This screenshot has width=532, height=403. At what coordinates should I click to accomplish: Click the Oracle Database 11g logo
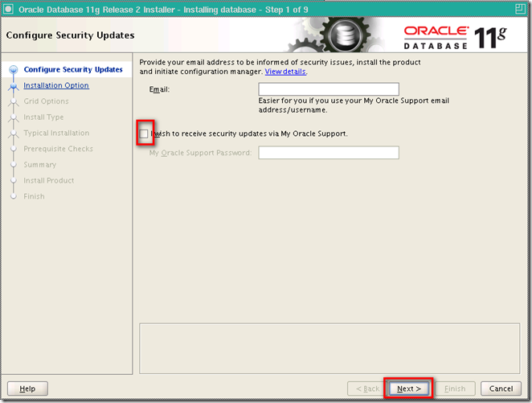(x=455, y=37)
